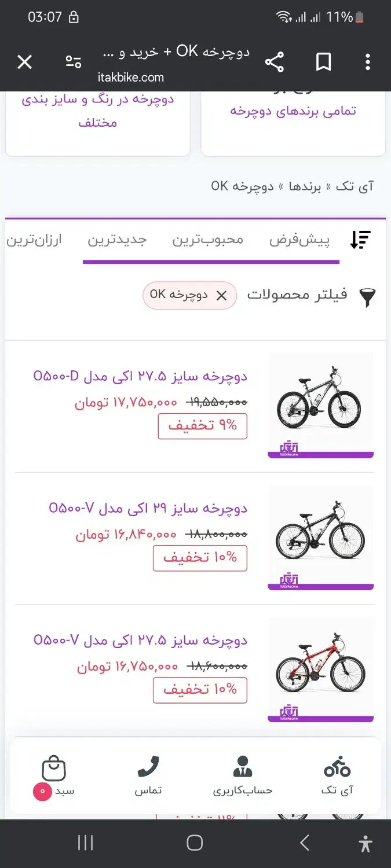Bookmark the current page
The width and height of the screenshot is (391, 868).
click(324, 61)
